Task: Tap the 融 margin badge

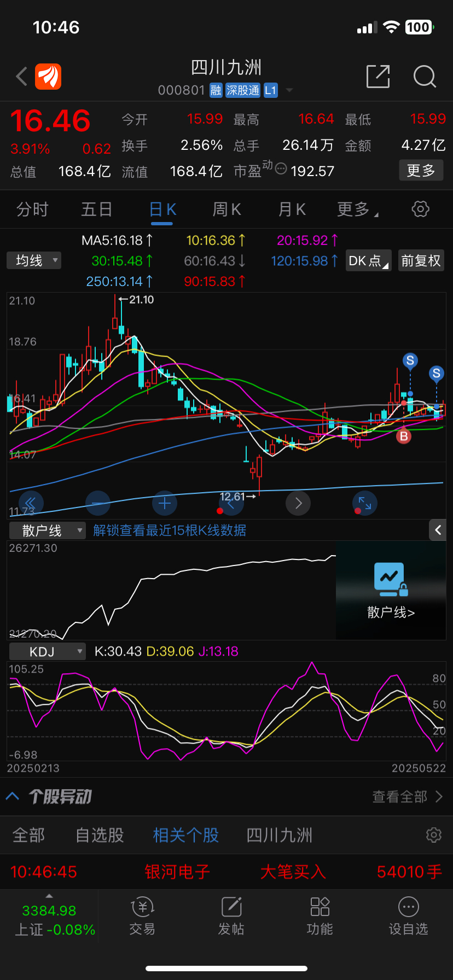Action: point(216,90)
